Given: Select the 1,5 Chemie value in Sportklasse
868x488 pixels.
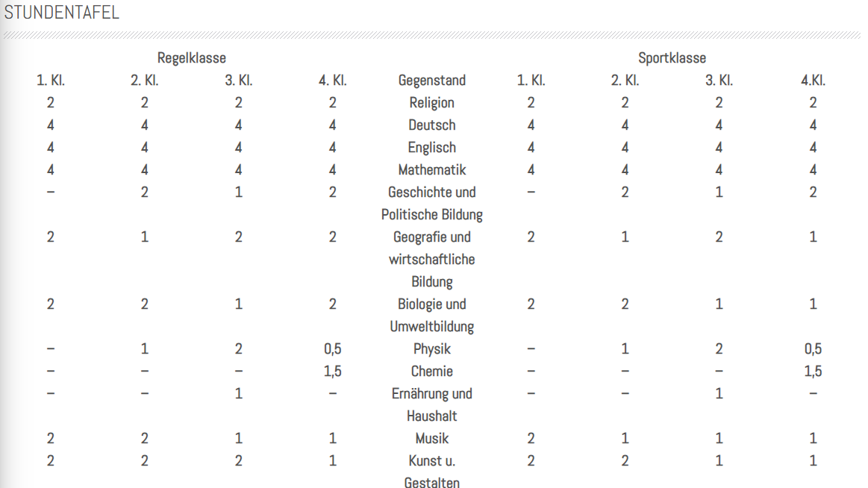Looking at the screenshot, I should coord(813,372).
